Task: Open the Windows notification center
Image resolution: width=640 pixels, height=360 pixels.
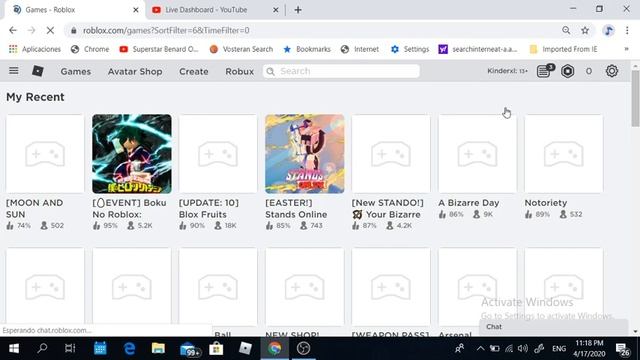Action: click(x=622, y=349)
